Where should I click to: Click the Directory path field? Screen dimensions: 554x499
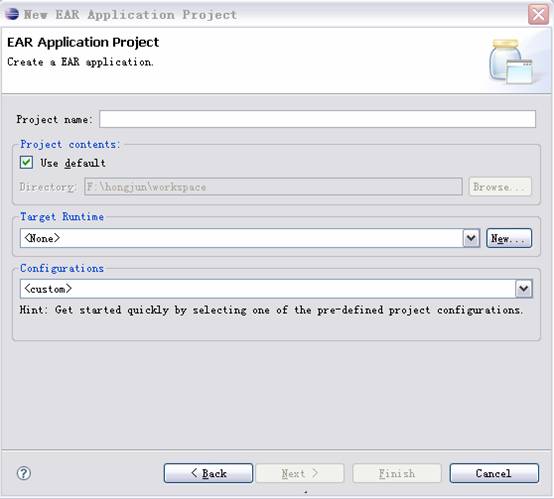273,187
